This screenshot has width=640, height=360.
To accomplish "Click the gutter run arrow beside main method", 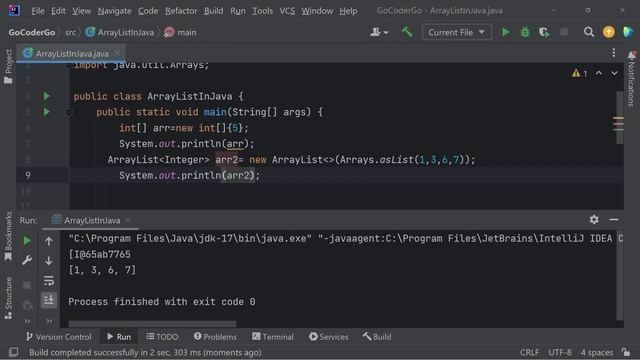I will point(47,112).
